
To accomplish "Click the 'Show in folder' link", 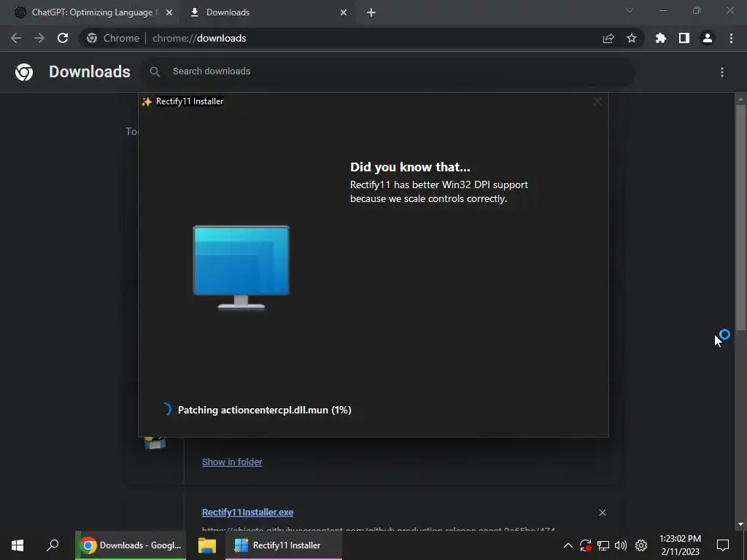I will pos(232,462).
